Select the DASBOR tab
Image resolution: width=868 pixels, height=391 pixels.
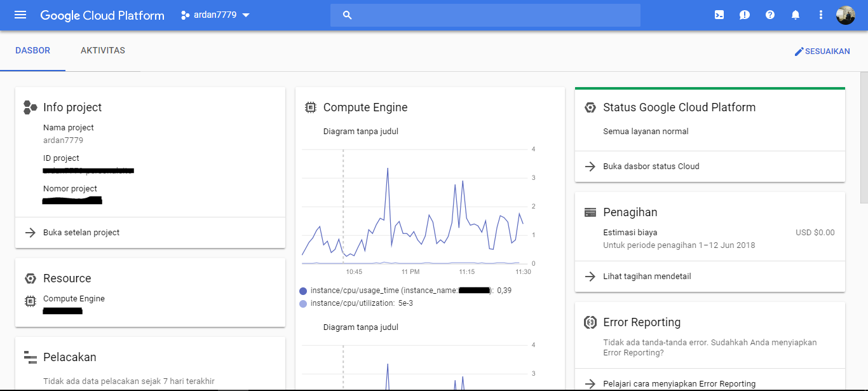(x=33, y=50)
